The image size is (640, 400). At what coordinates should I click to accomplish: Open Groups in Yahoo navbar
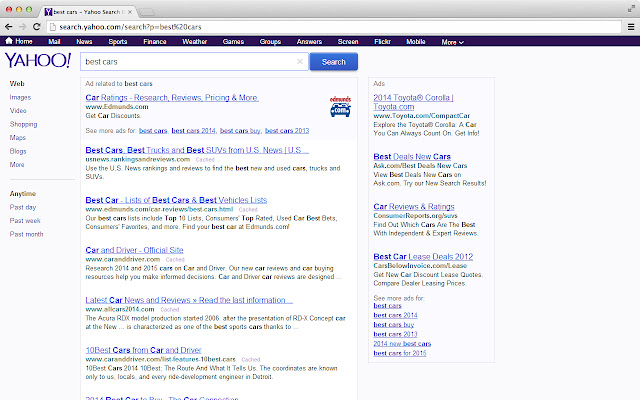(x=270, y=42)
